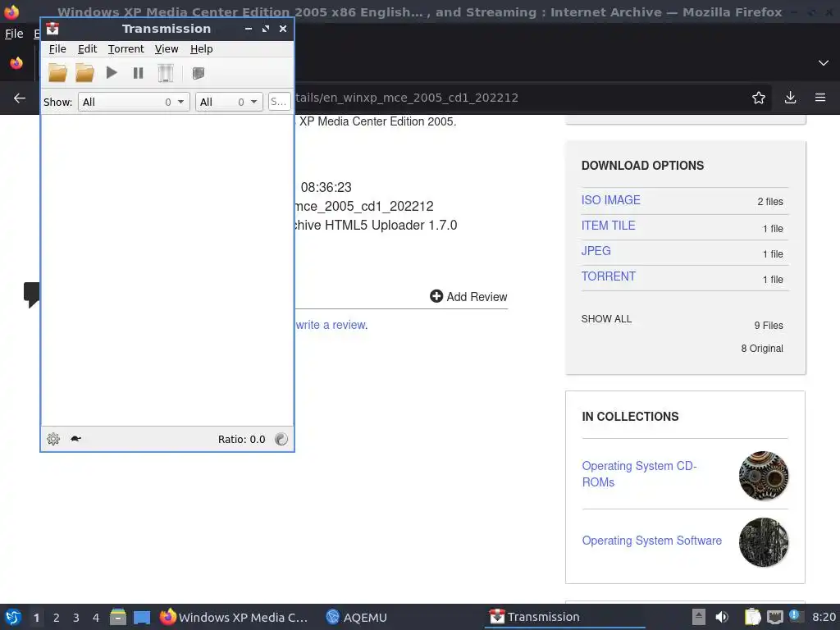Click 'write a review' link
840x630 pixels.
coord(331,325)
